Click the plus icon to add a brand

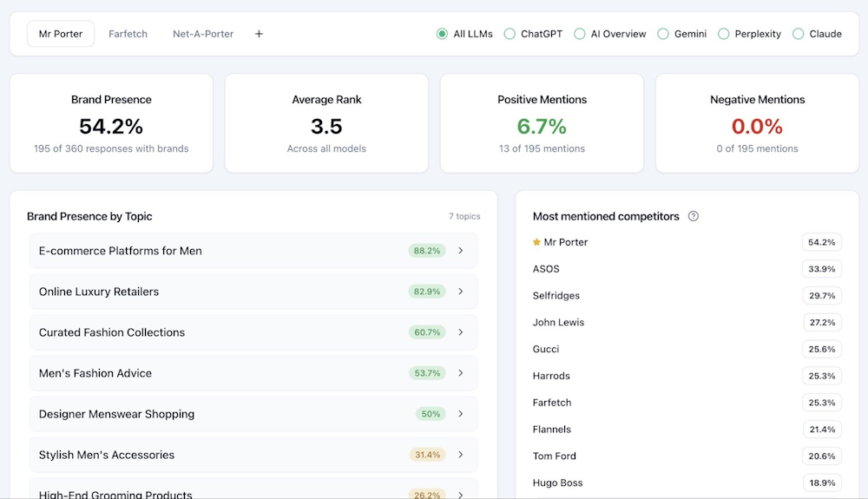[x=259, y=34]
